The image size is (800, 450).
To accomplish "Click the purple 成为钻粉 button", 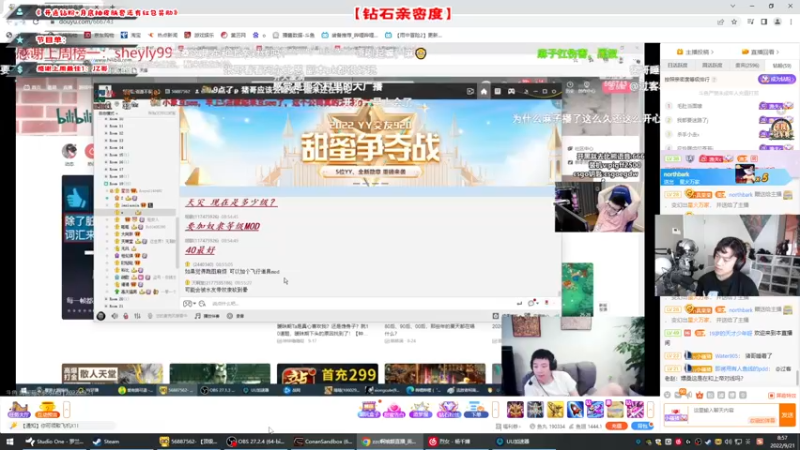I will coord(777,79).
